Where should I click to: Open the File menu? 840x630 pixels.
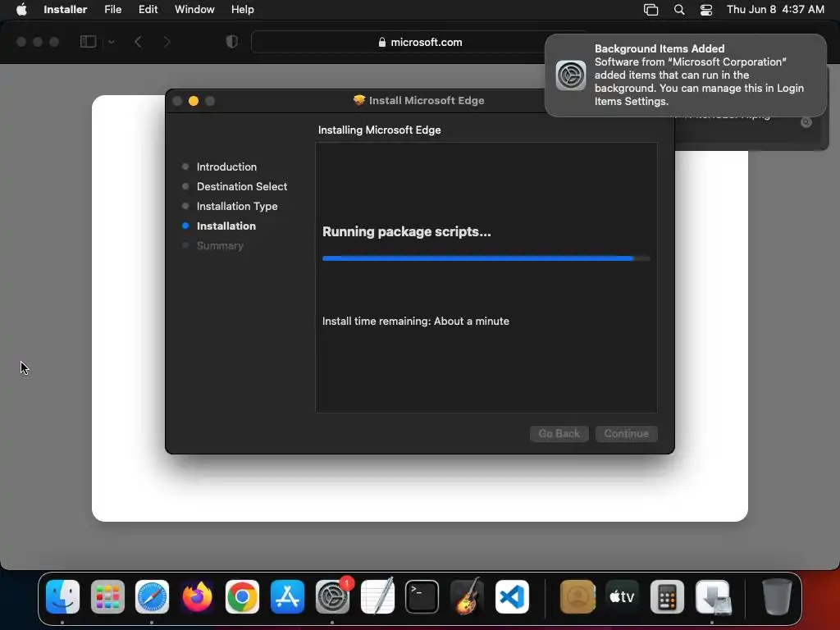[112, 10]
